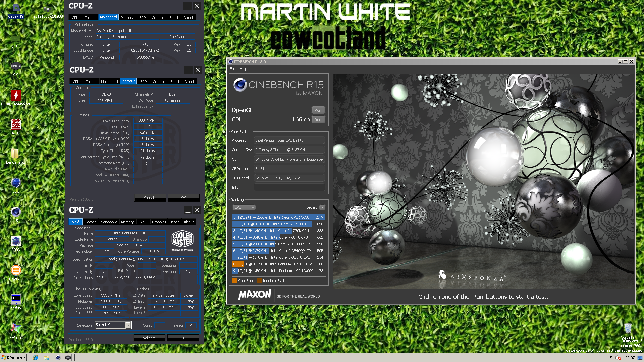The image size is (644, 362).
Task: Open the Benchmarks folder on desktop
Action: coord(16,156)
